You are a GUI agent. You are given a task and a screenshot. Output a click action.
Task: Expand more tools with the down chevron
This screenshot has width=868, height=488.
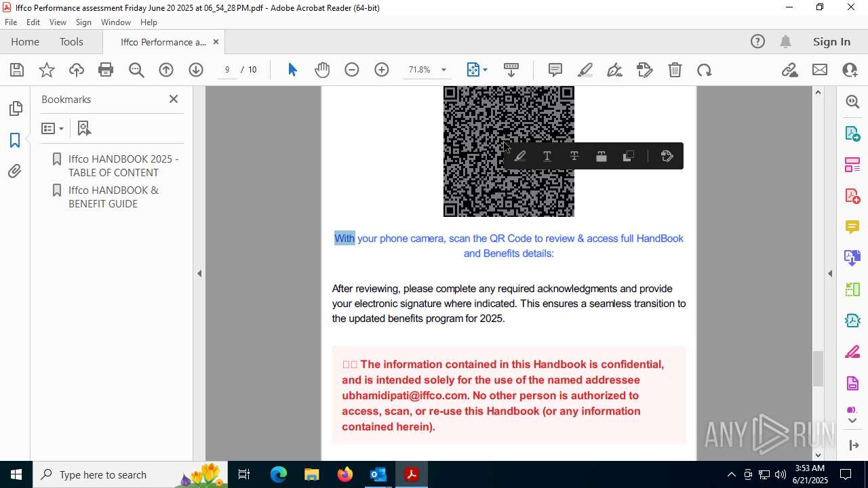[x=852, y=421]
